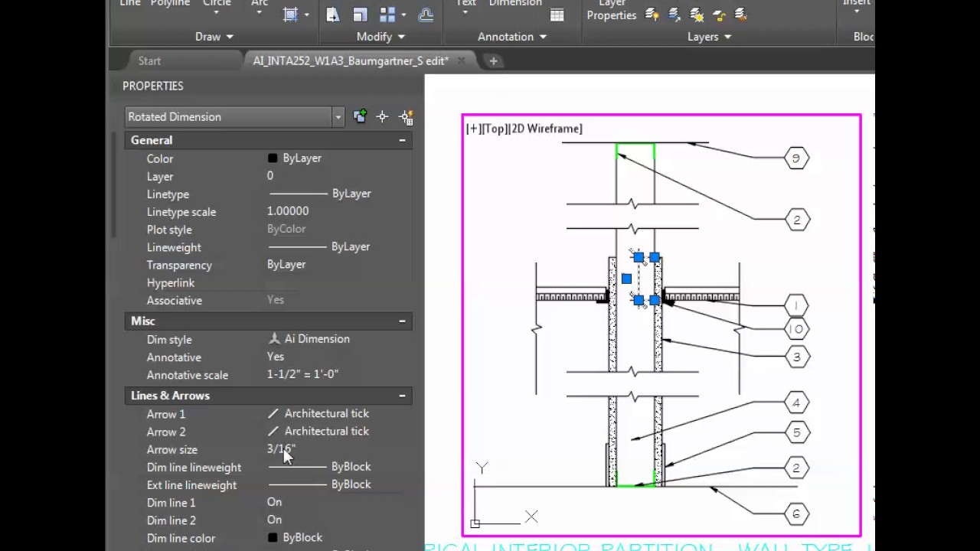The image size is (980, 551).
Task: Collapse the General properties section
Action: (x=402, y=141)
